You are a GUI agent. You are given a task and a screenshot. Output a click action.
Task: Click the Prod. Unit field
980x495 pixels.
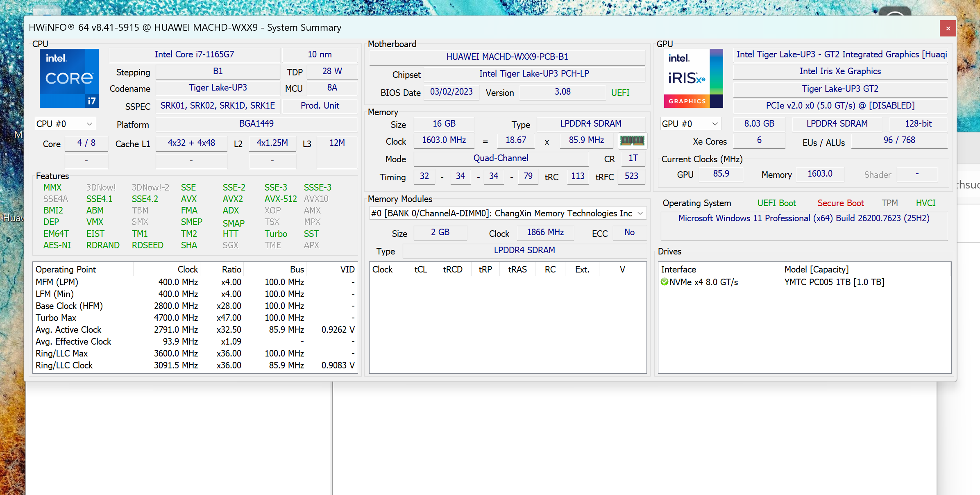[x=320, y=106]
